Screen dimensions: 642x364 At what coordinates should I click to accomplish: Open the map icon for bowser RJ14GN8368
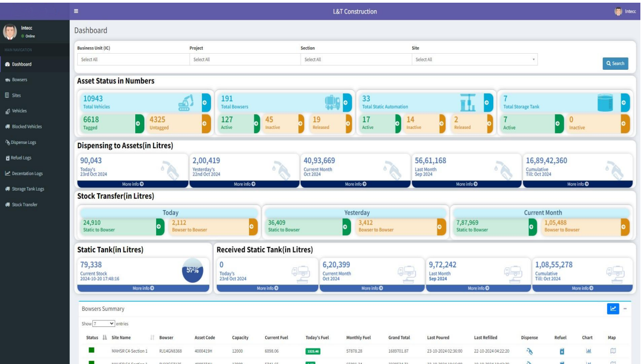pyautogui.click(x=613, y=351)
